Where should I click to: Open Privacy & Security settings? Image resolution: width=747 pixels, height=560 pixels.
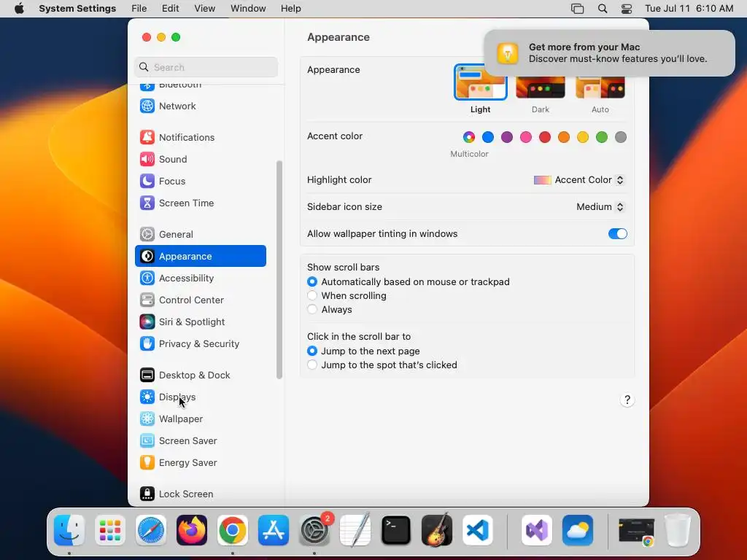point(201,344)
